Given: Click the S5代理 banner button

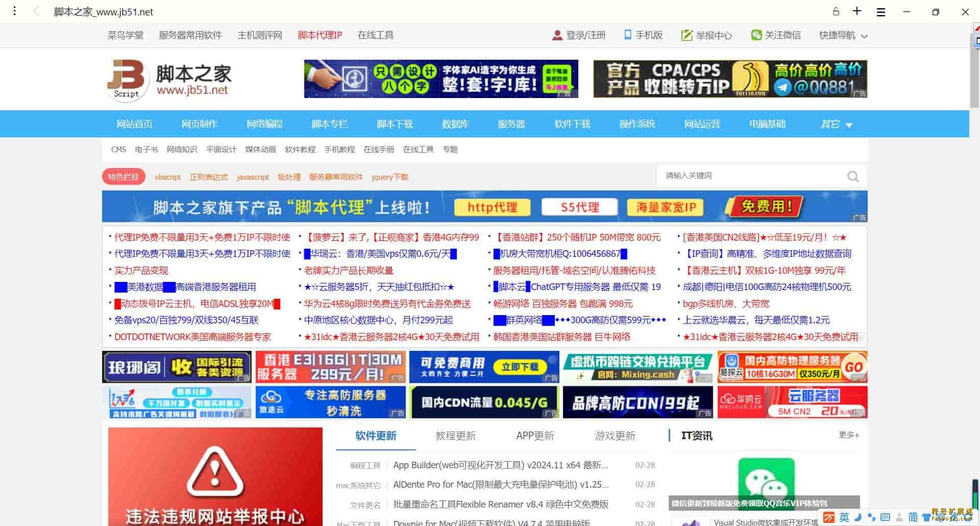Looking at the screenshot, I should point(580,207).
